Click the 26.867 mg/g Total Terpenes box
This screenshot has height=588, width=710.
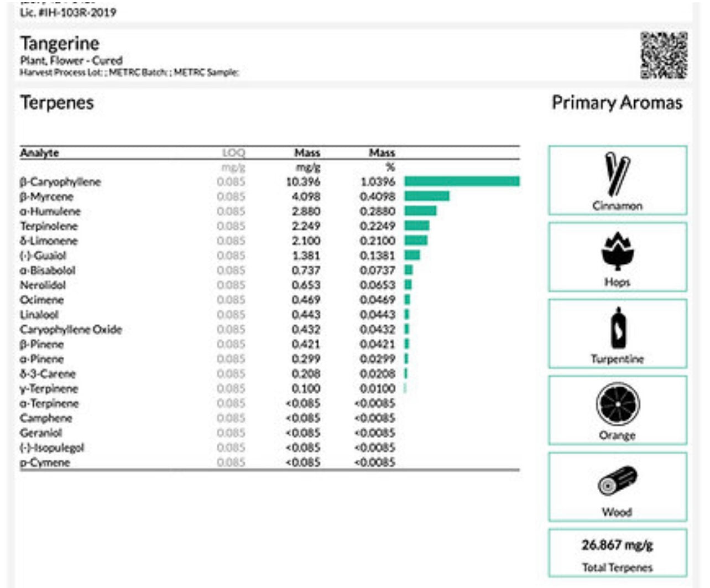point(617,554)
